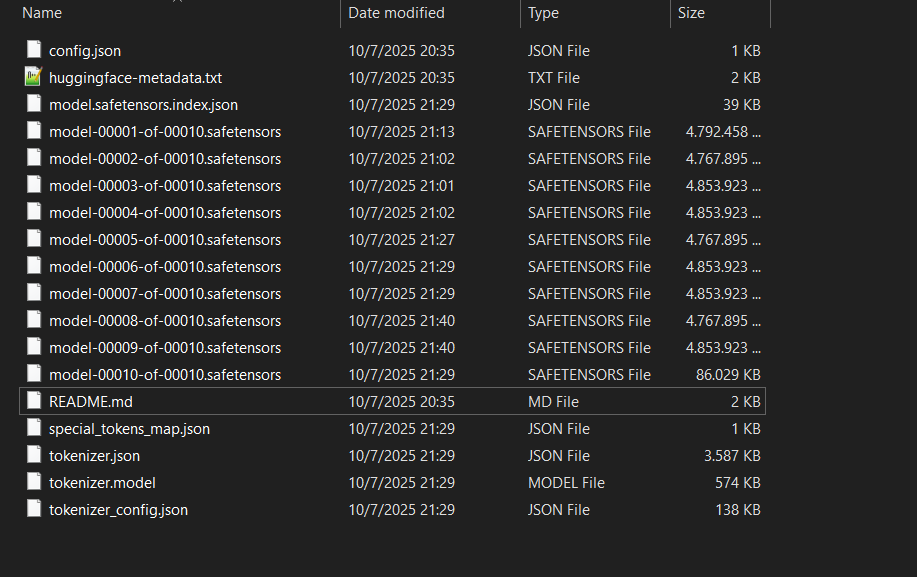Select file name model-00005-of-00010.safetensors
Image resolution: width=917 pixels, height=577 pixels.
click(x=165, y=240)
